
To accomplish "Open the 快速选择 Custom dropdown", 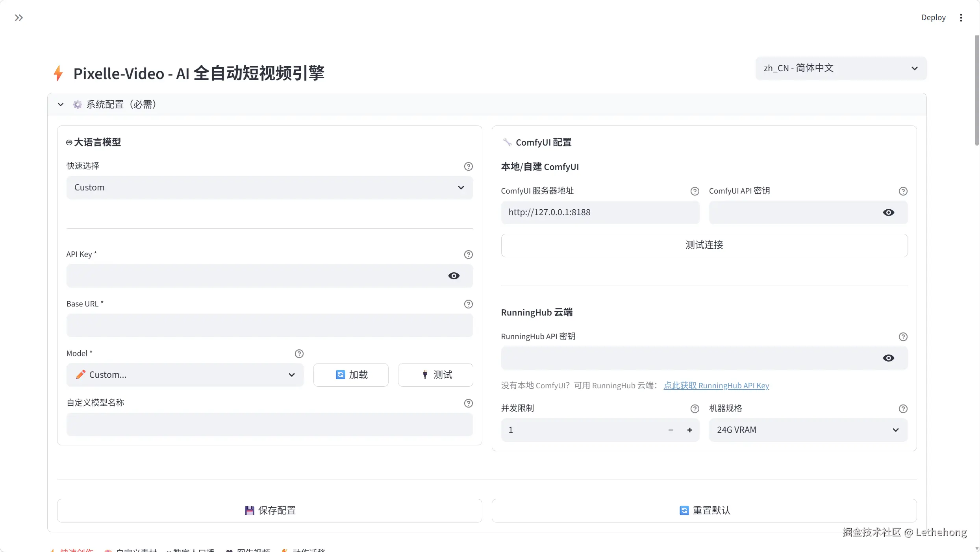I will 269,188.
